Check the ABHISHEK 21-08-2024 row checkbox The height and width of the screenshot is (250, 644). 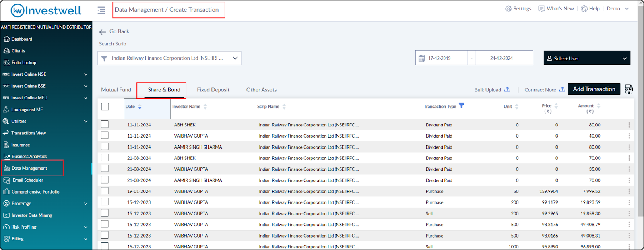105,158
